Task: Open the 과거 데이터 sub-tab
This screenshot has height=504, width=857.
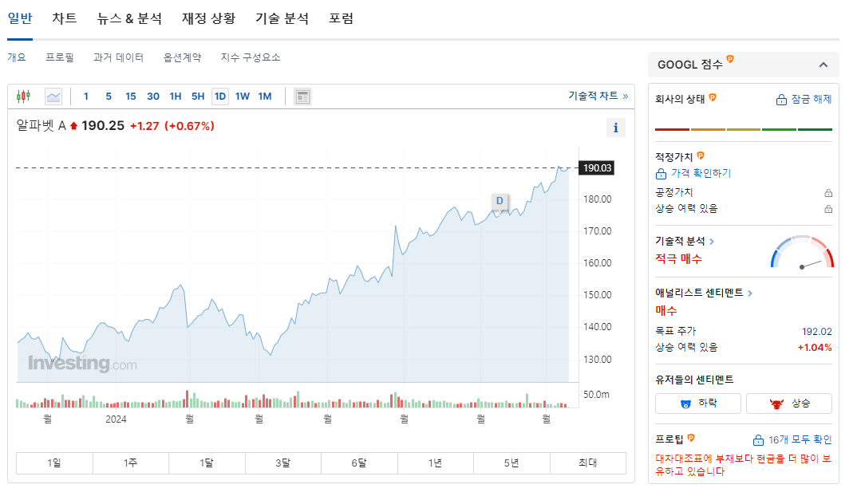Action: click(119, 57)
